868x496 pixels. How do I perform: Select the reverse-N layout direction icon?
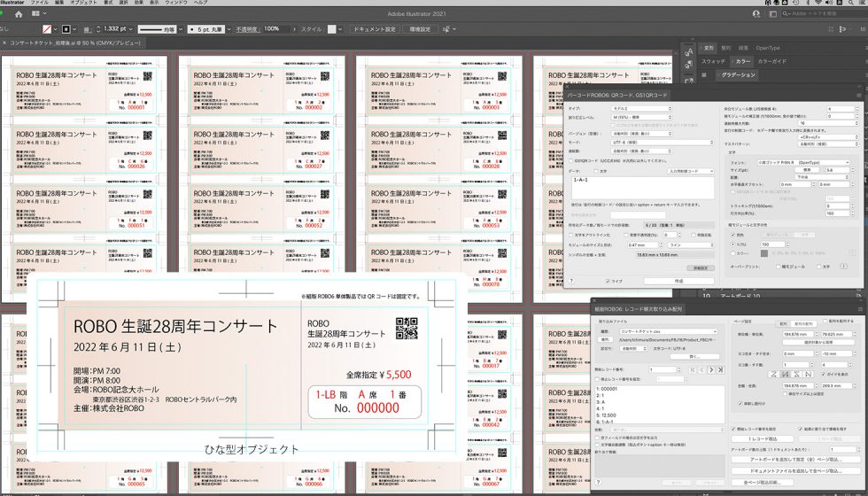[x=787, y=375]
